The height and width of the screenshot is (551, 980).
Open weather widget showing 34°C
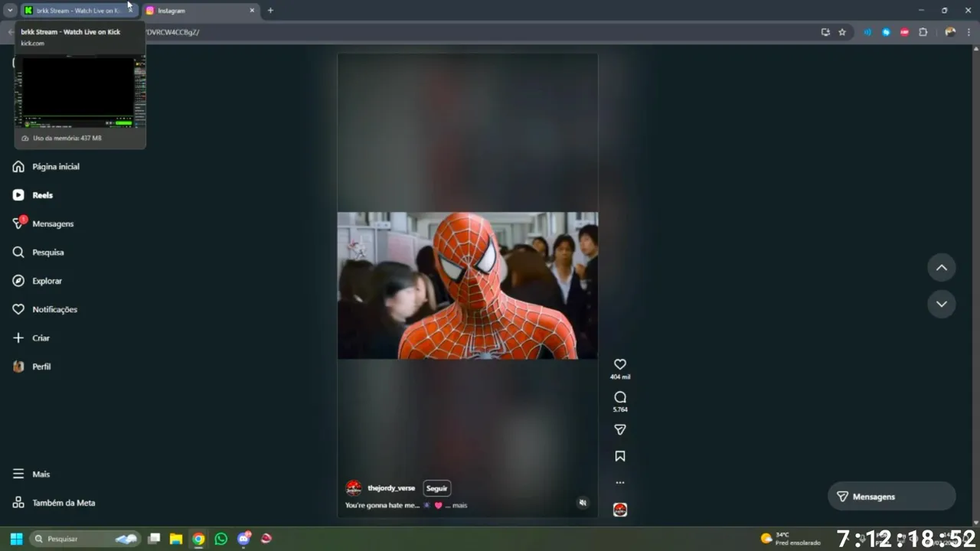(790, 539)
